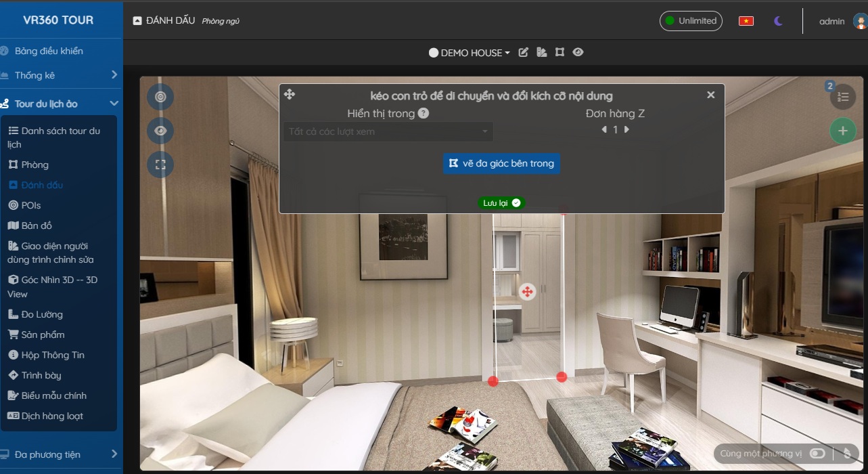The image size is (868, 474).
Task: Expand the 'Thống kê' sidebar section
Action: (61, 75)
